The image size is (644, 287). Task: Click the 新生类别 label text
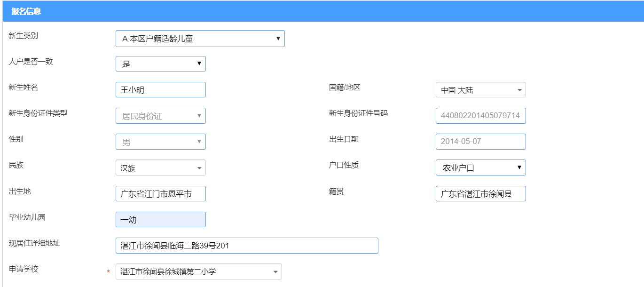[24, 36]
